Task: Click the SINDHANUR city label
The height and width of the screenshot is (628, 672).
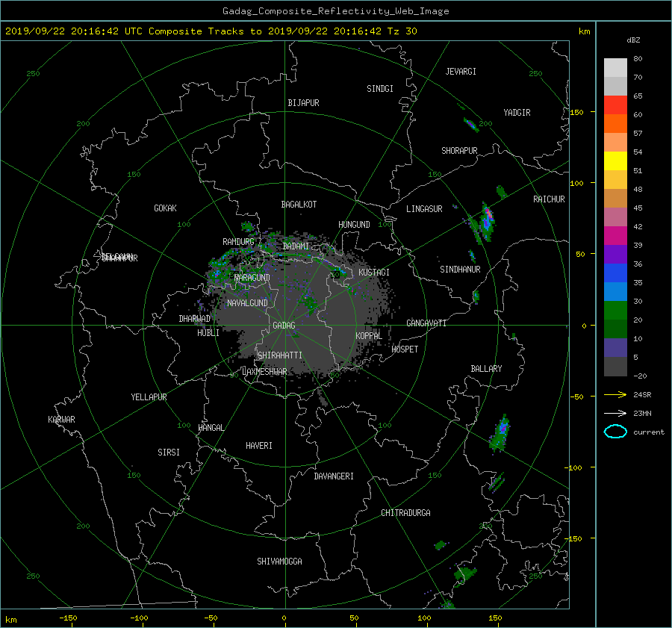Action: [460, 270]
